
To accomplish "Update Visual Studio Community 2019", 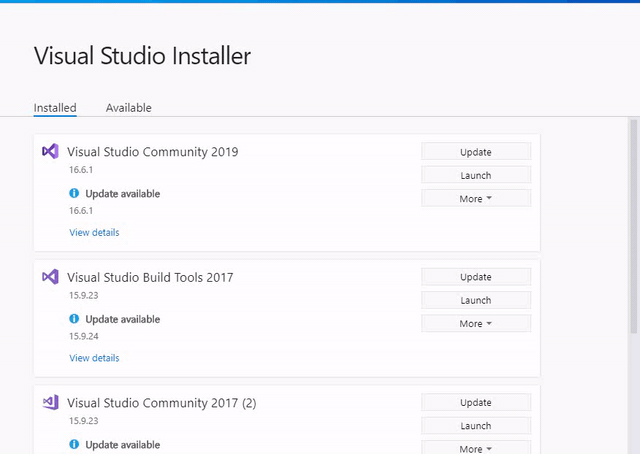I will (476, 151).
